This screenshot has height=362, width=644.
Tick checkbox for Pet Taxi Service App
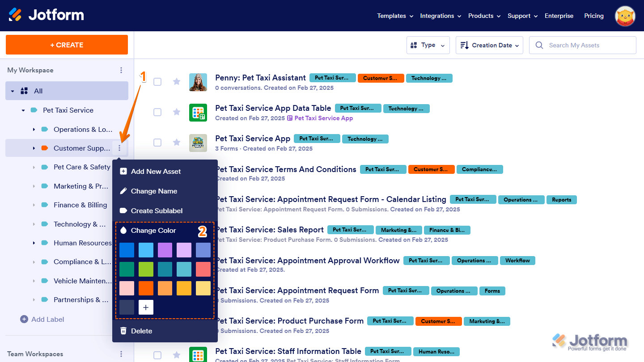click(157, 143)
